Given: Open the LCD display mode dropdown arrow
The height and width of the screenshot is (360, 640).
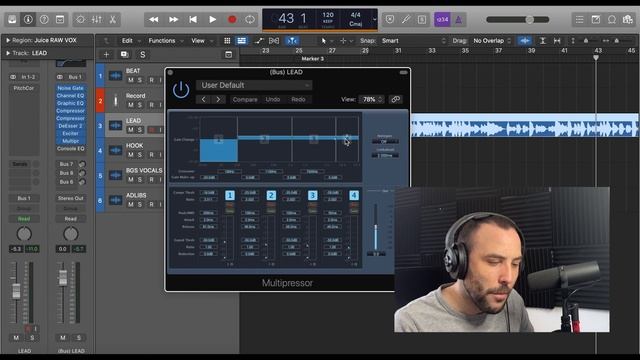Looking at the screenshot, I should click(x=374, y=19).
